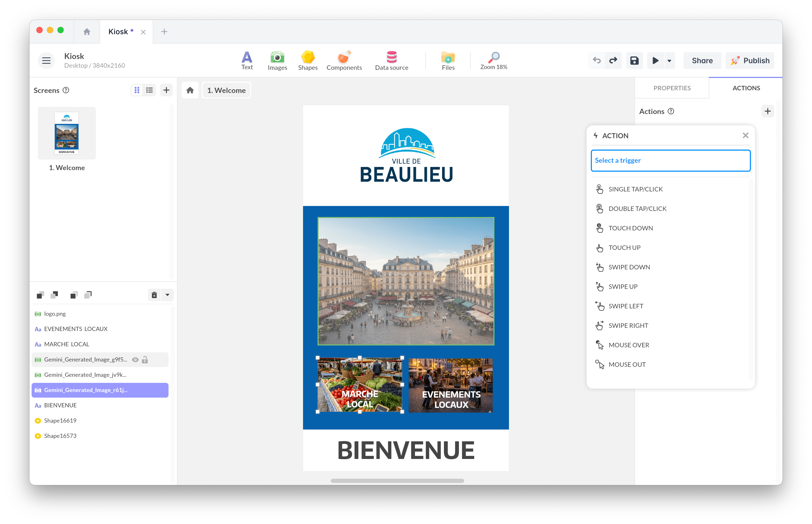The width and height of the screenshot is (812, 524).
Task: Publish the experience
Action: [750, 60]
